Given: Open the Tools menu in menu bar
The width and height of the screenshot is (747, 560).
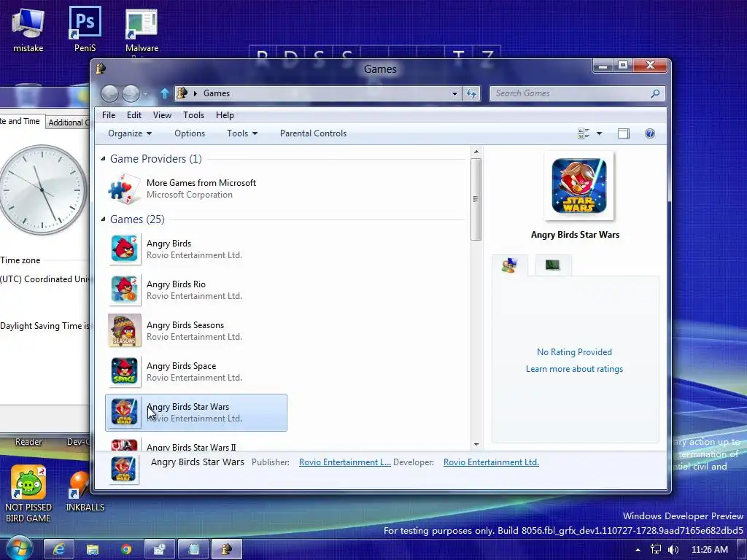Looking at the screenshot, I should click(x=193, y=115).
